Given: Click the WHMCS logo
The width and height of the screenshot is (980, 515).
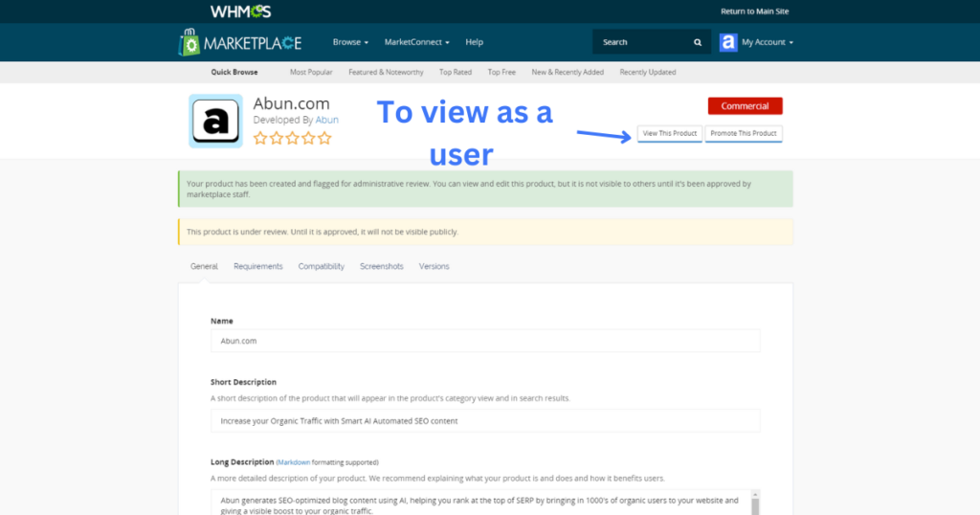Looking at the screenshot, I should (240, 11).
